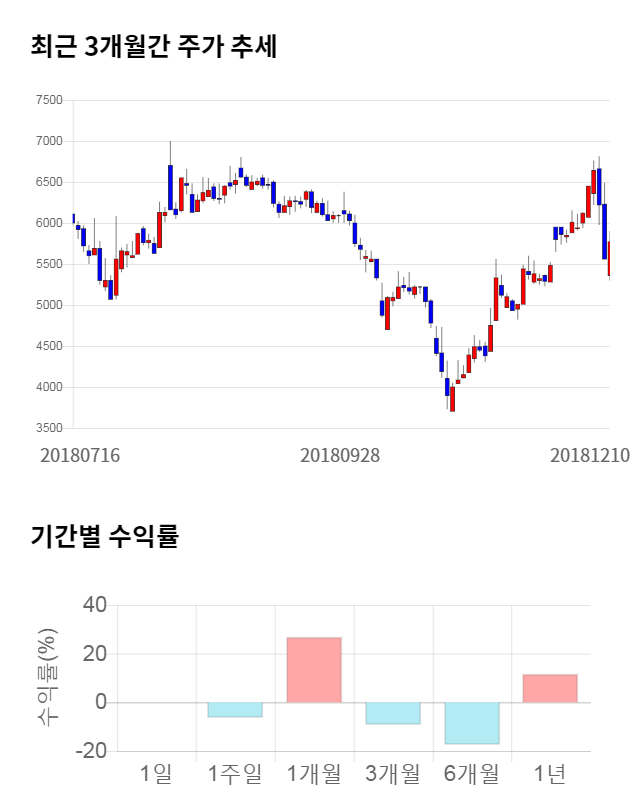Click the '1일' period axis label
This screenshot has width=640, height=810.
[156, 773]
